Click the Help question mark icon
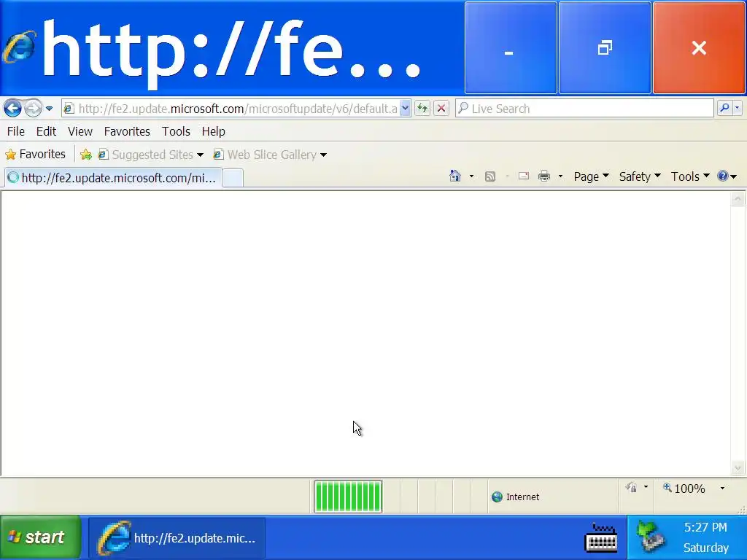The height and width of the screenshot is (560, 747). pyautogui.click(x=723, y=176)
